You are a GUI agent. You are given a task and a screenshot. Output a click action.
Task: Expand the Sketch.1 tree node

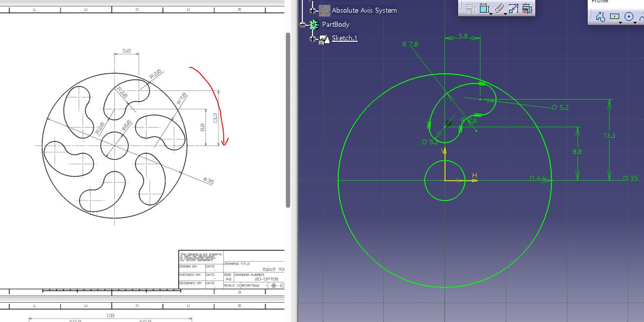(313, 38)
